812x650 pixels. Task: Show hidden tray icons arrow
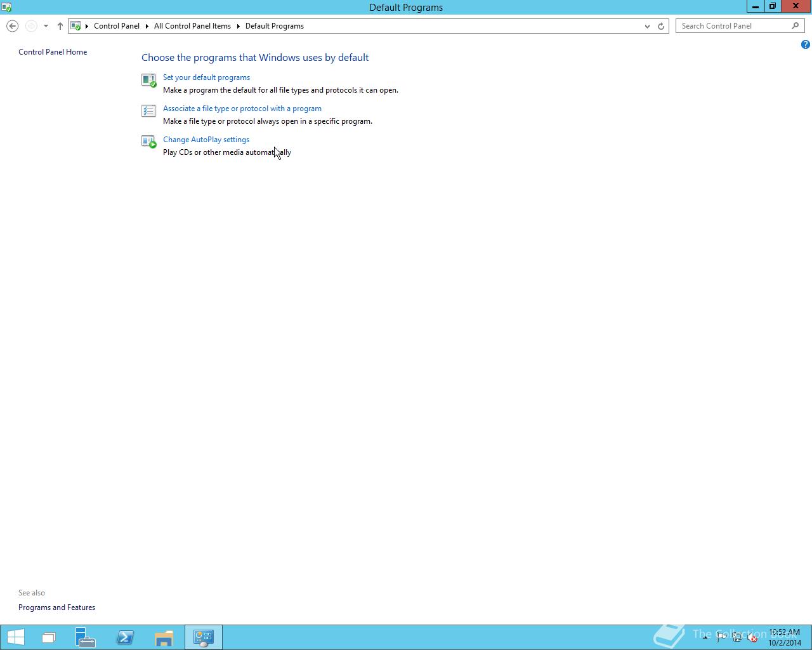pyautogui.click(x=705, y=637)
